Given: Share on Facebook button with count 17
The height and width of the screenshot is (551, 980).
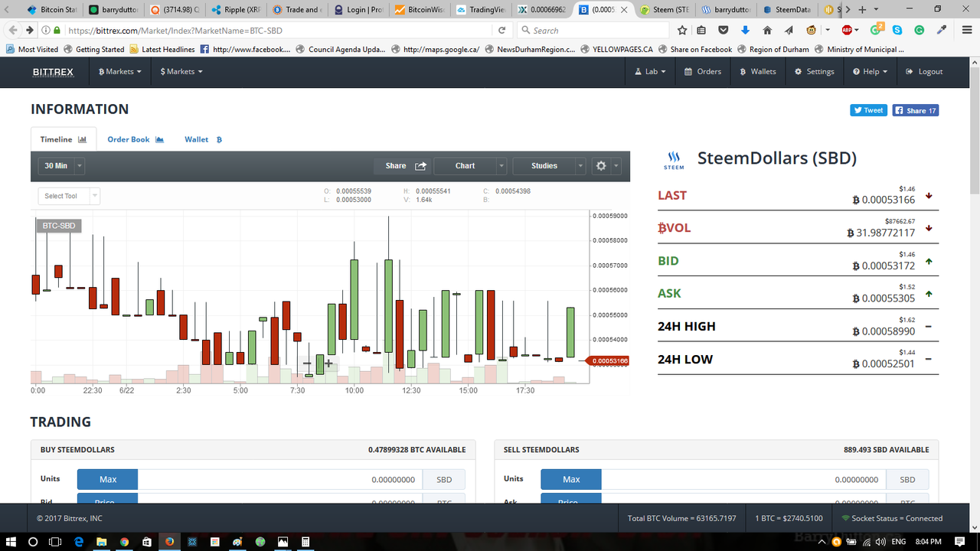Looking at the screenshot, I should (x=916, y=110).
